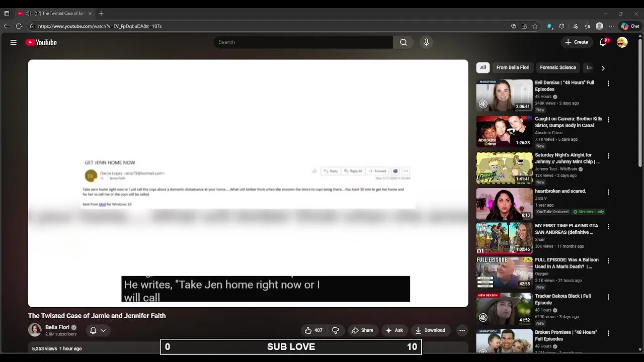
Task: Show next filter chips arrow
Action: click(x=603, y=68)
